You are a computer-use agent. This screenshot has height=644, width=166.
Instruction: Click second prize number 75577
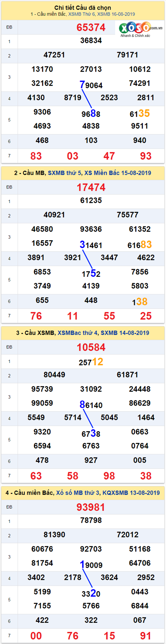coord(128,215)
